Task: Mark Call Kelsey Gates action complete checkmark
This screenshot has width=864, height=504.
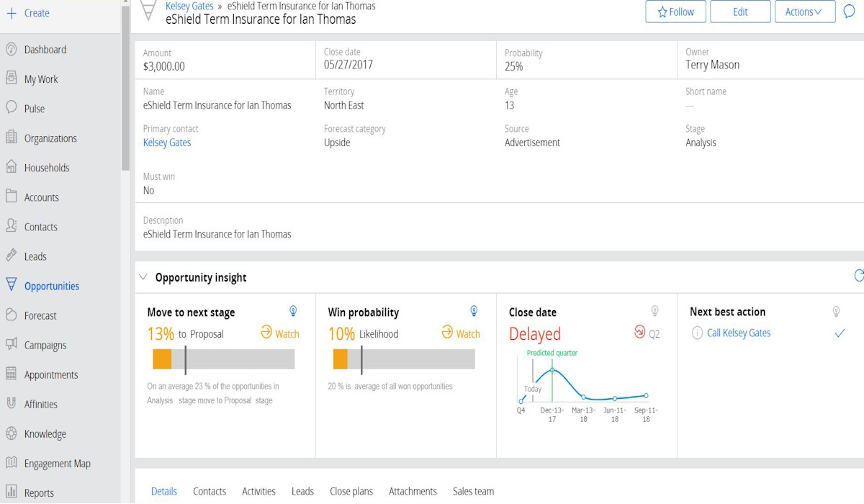Action: point(839,333)
